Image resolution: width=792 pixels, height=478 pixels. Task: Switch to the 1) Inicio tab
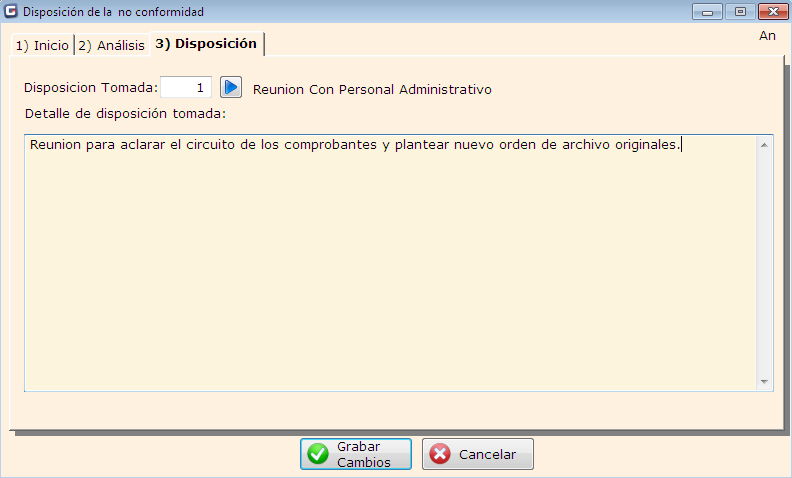[x=42, y=45]
